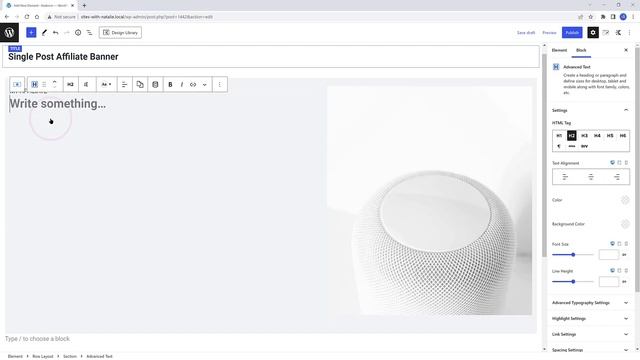Open block options three-dot menu
The width and height of the screenshot is (640, 360).
click(x=220, y=84)
